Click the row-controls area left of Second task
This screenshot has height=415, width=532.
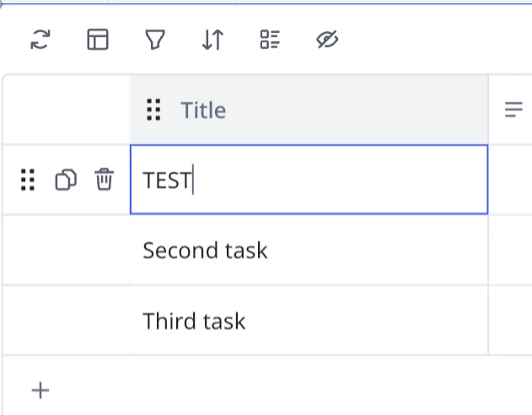66,250
